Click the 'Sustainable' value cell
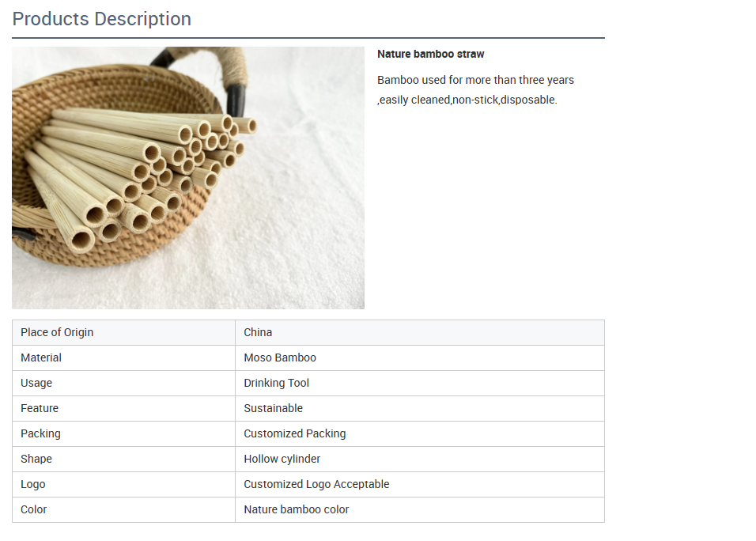Viewport: 756px width, 541px height. point(419,408)
